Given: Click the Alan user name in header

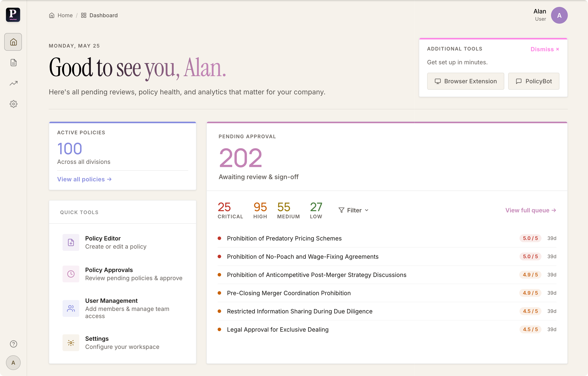Looking at the screenshot, I should 540,11.
